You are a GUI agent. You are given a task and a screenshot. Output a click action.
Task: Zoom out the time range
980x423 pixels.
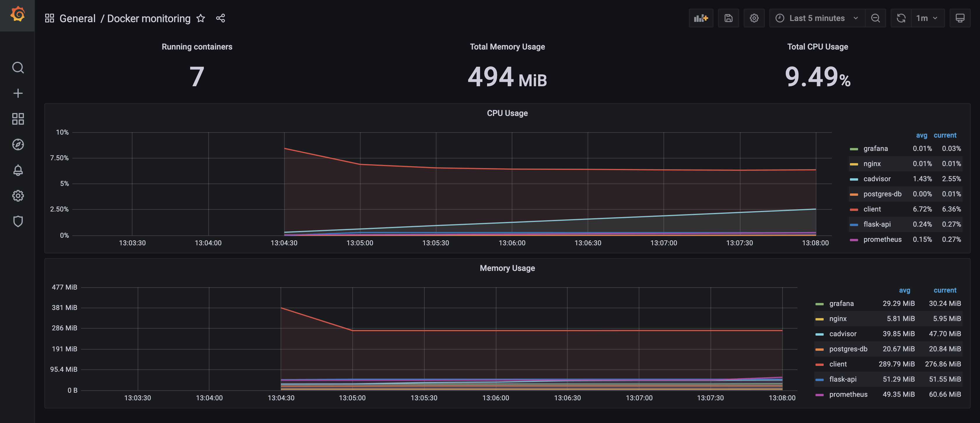pyautogui.click(x=875, y=18)
